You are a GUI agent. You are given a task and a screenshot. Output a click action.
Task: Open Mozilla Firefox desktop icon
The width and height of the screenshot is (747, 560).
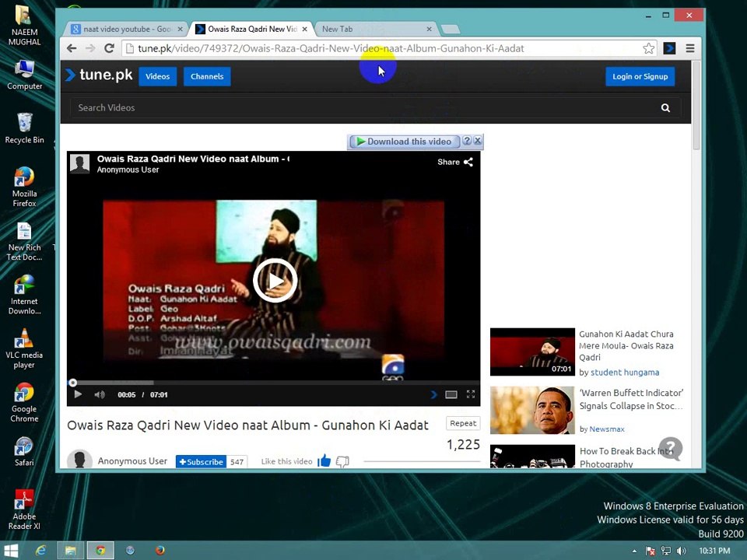click(24, 187)
